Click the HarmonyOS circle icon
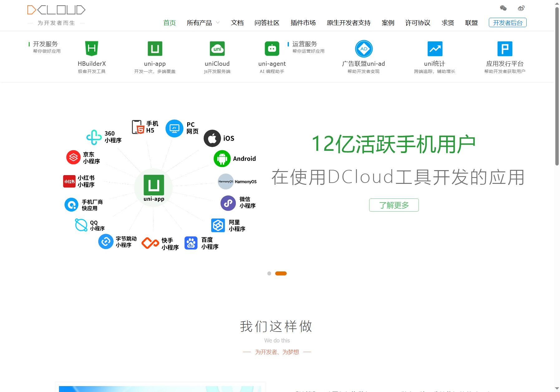The width and height of the screenshot is (560, 392). [226, 181]
